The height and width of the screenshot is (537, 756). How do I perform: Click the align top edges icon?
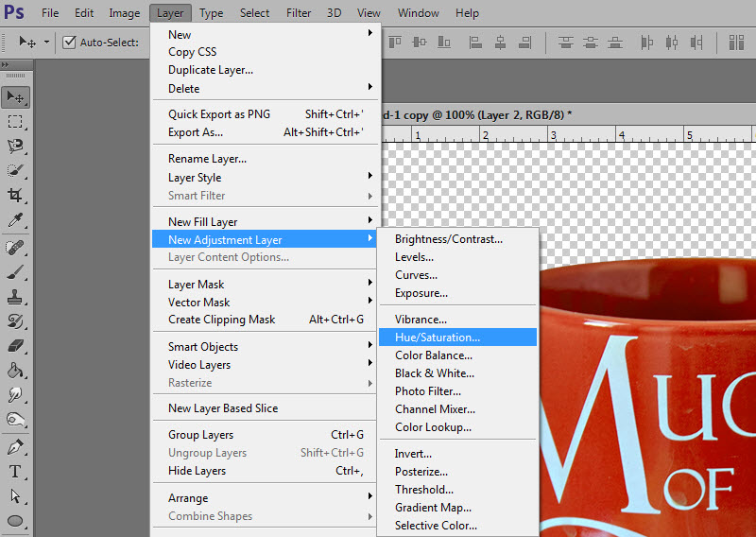pyautogui.click(x=395, y=43)
